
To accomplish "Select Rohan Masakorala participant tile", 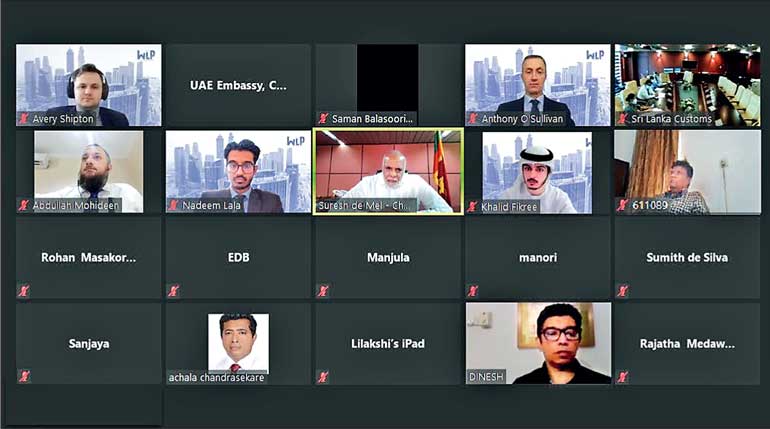I will (88, 257).
